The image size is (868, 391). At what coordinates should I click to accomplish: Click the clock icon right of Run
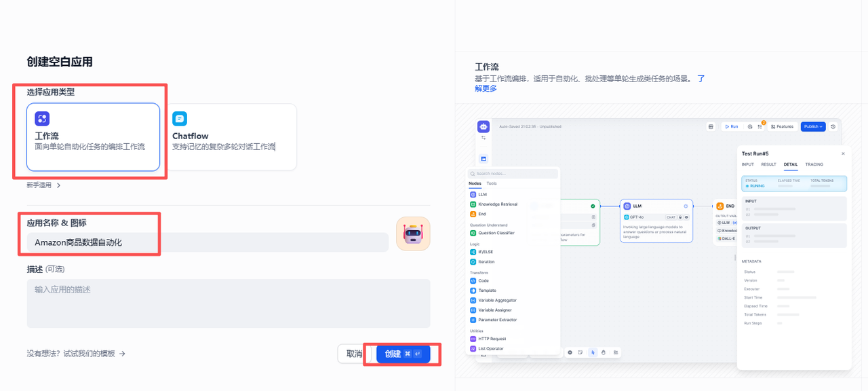750,126
